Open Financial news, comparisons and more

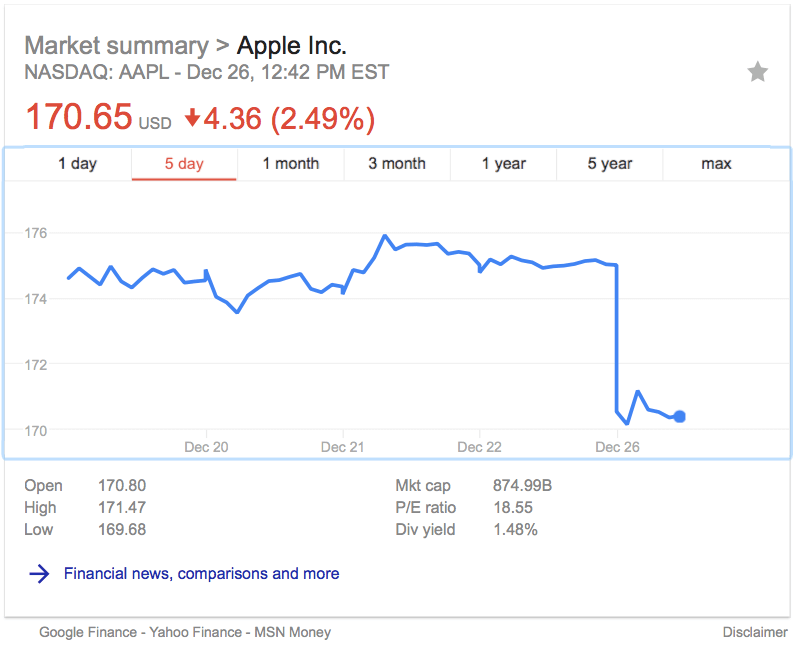coord(201,574)
